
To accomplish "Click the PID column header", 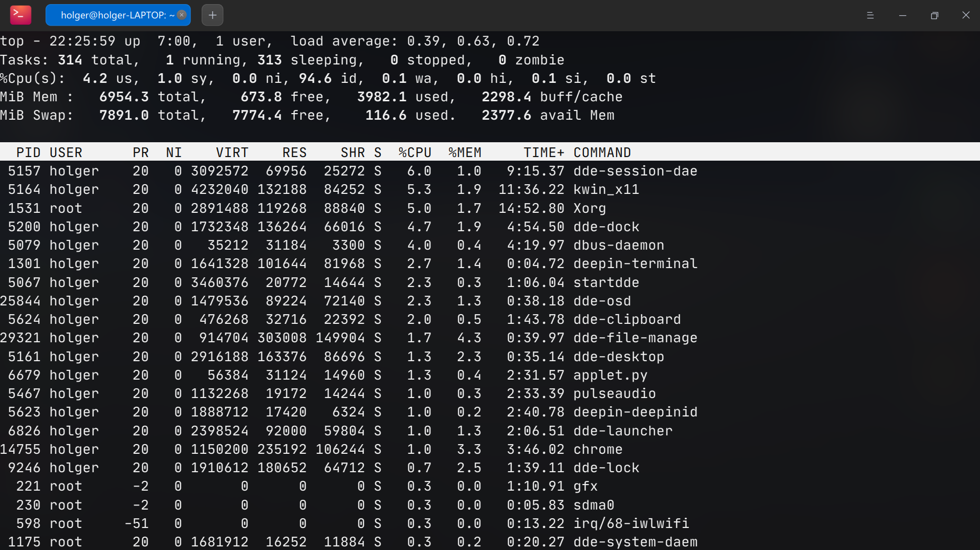I will tap(28, 152).
